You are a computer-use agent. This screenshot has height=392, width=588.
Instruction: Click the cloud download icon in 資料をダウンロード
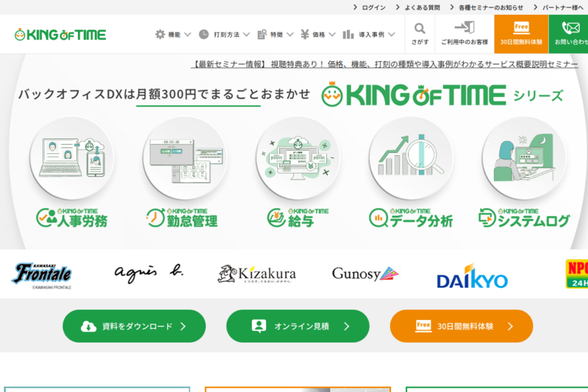88,327
